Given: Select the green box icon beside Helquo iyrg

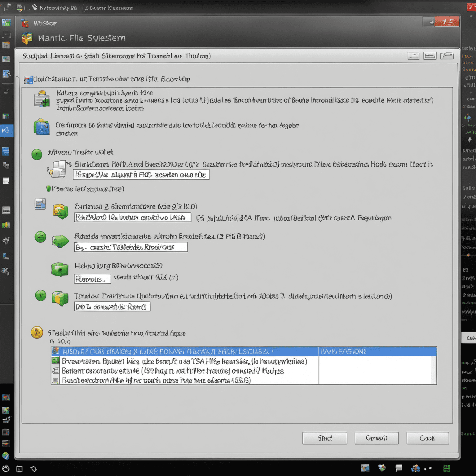Looking at the screenshot, I should (60, 269).
